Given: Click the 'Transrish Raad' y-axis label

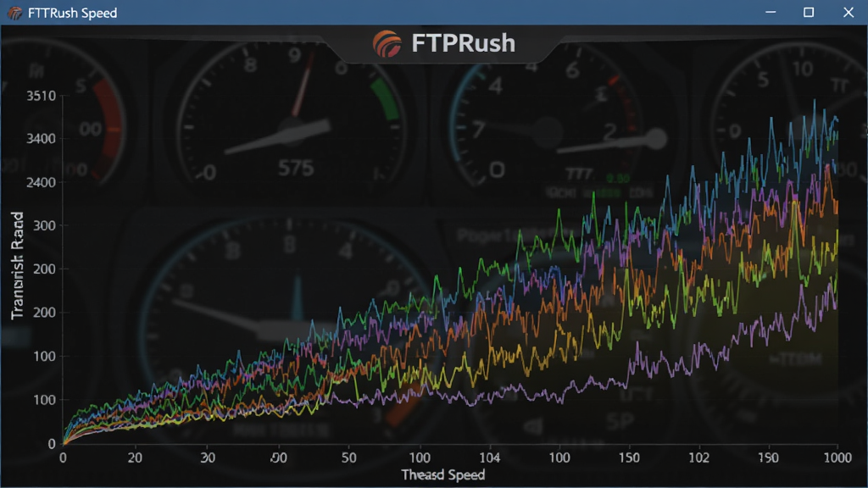Looking at the screenshot, I should pos(17,265).
